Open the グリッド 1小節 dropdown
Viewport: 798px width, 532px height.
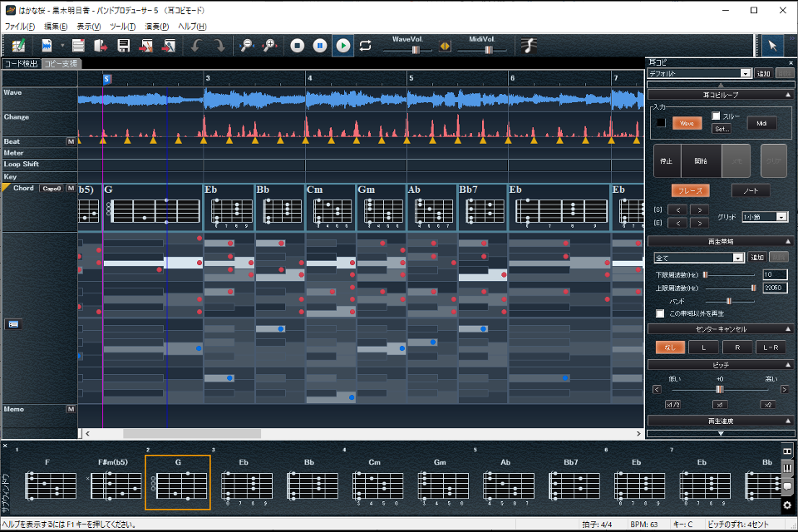coord(781,217)
